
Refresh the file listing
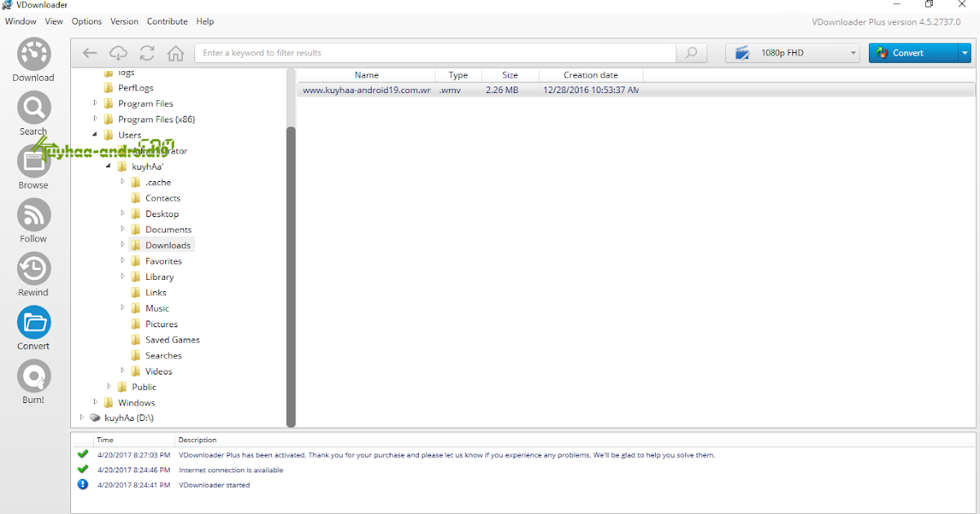(147, 53)
